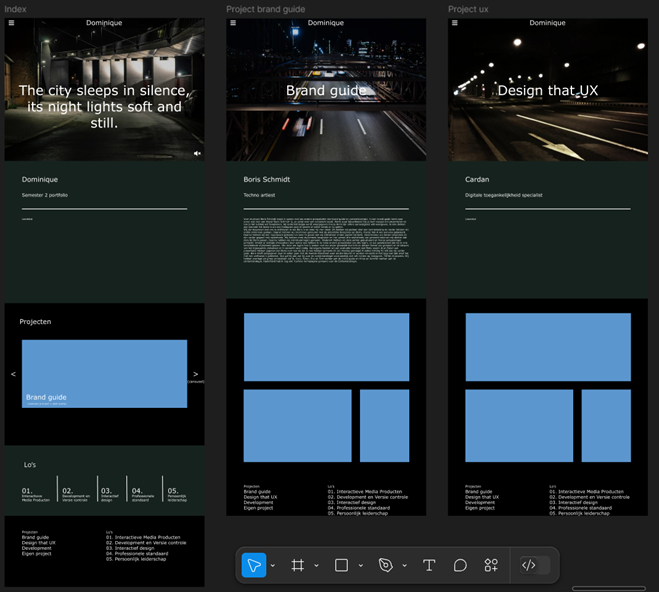
Task: Open the Actions and components tool
Action: tap(491, 565)
